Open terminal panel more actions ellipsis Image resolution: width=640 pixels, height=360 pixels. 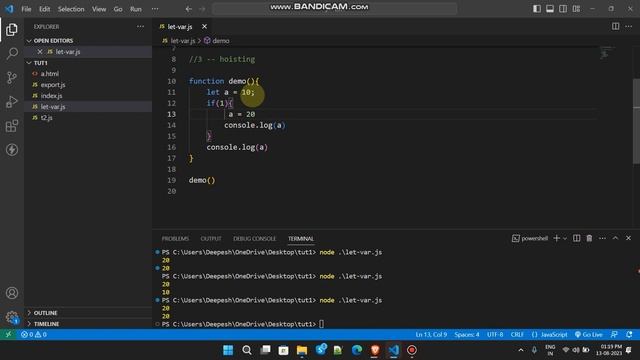point(602,238)
